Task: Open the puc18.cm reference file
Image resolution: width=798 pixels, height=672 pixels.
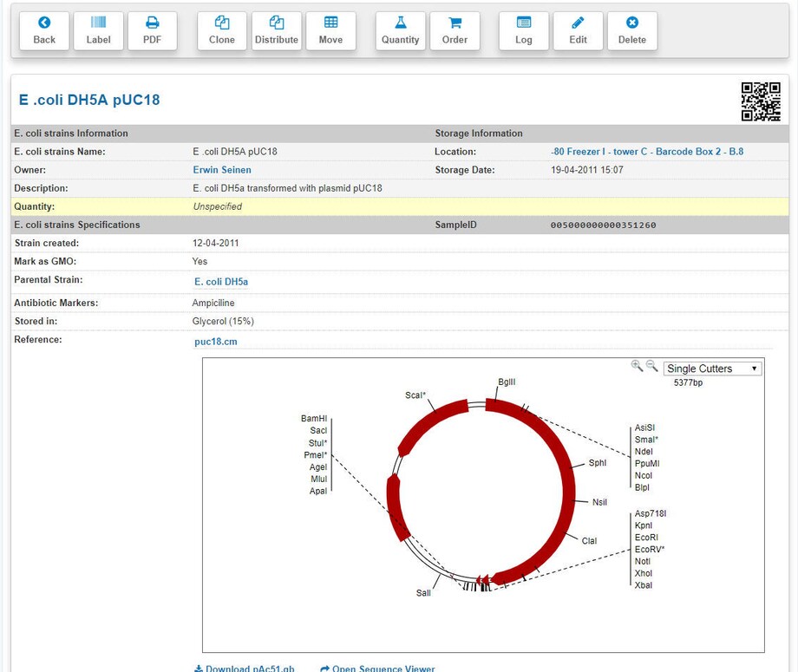Action: 216,342
